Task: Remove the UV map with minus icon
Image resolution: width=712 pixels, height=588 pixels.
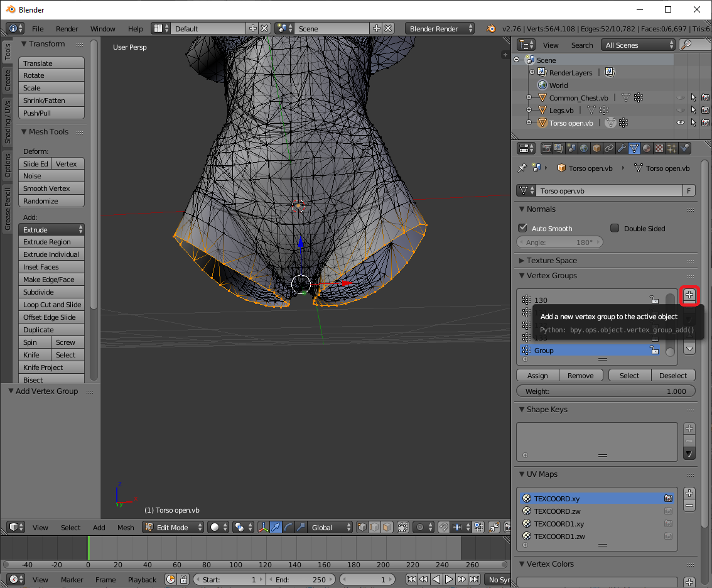Action: coord(689,506)
